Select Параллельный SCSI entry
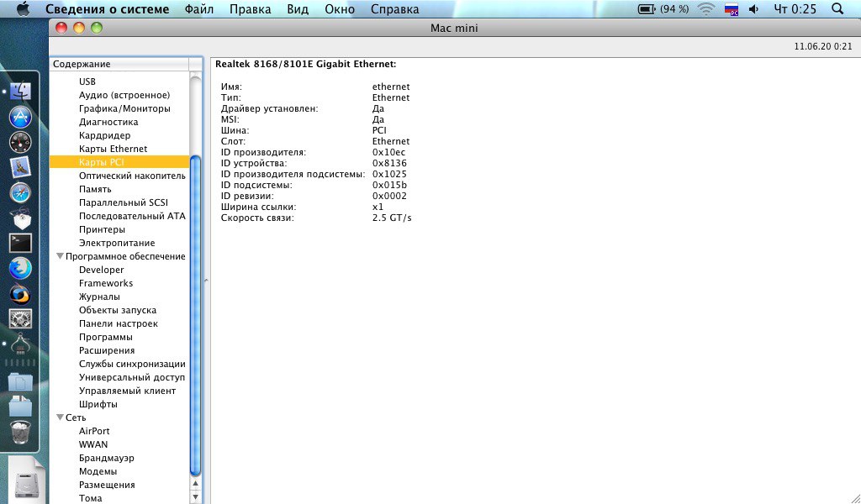This screenshot has width=861, height=504. tap(124, 202)
